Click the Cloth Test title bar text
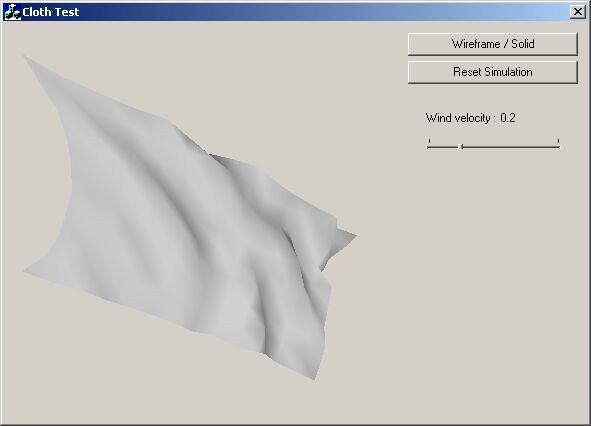The height and width of the screenshot is (426, 591). [51, 12]
